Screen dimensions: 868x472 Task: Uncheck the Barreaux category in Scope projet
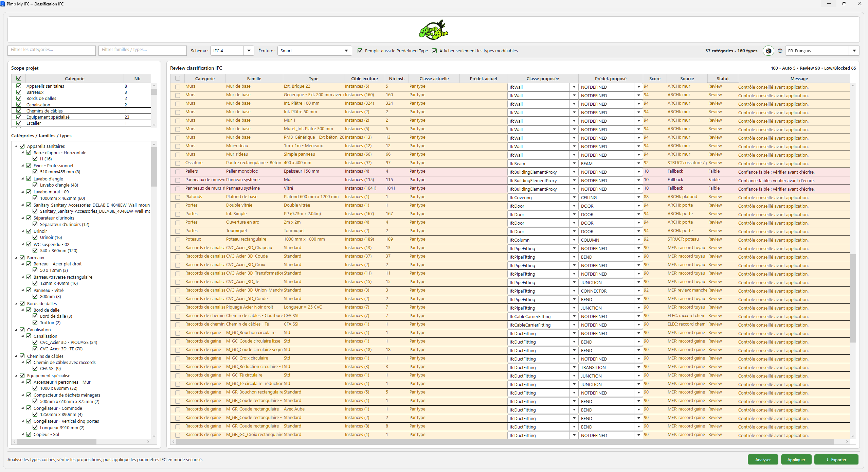pyautogui.click(x=19, y=92)
